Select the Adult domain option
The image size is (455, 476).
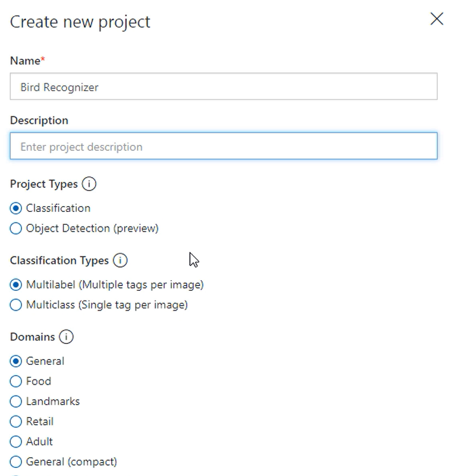pos(16,442)
